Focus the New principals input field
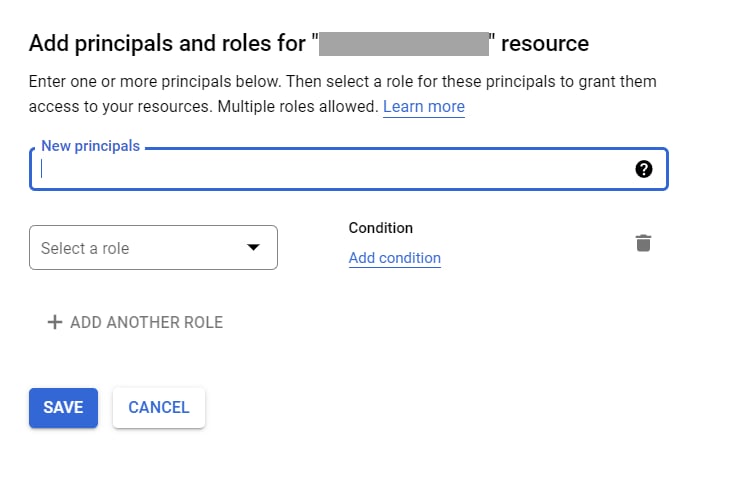749x478 pixels. 349,169
